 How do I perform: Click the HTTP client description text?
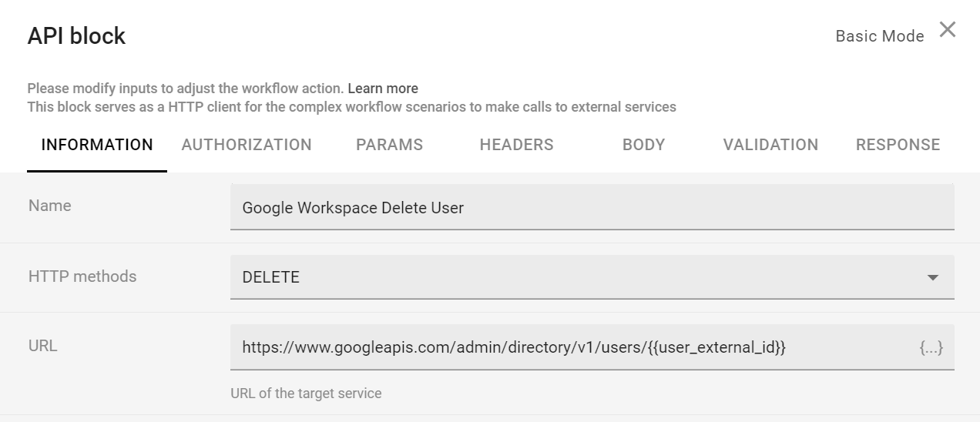coord(351,107)
